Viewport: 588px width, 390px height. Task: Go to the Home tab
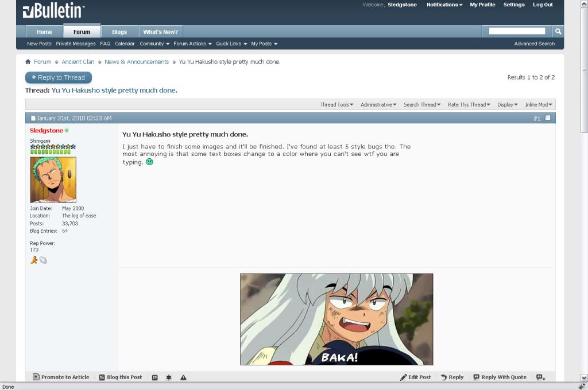click(x=44, y=32)
